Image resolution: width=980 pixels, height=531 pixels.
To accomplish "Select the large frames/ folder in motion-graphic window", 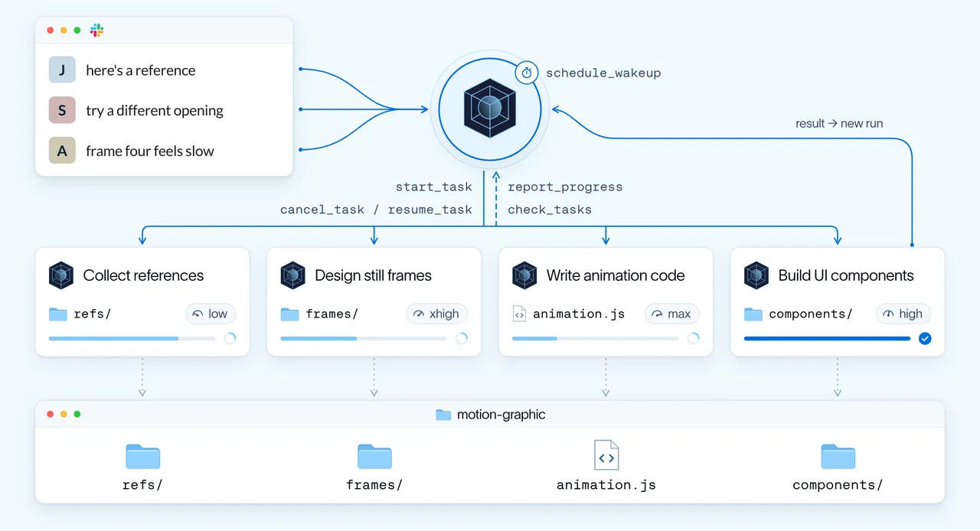I will 374,456.
